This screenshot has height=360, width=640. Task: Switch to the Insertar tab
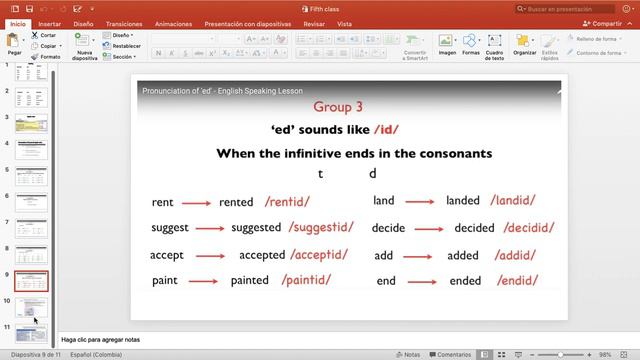tap(49, 24)
